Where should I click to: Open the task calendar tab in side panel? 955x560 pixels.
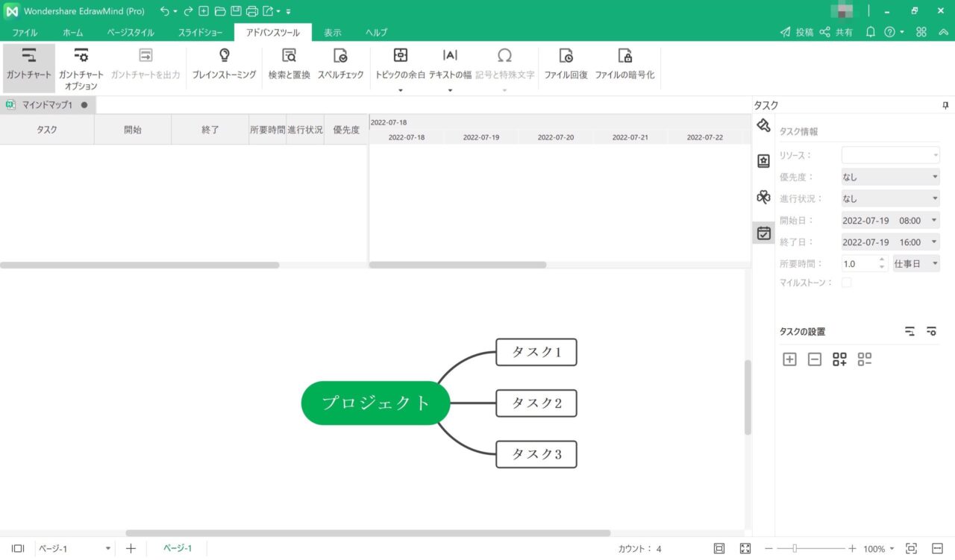point(763,233)
